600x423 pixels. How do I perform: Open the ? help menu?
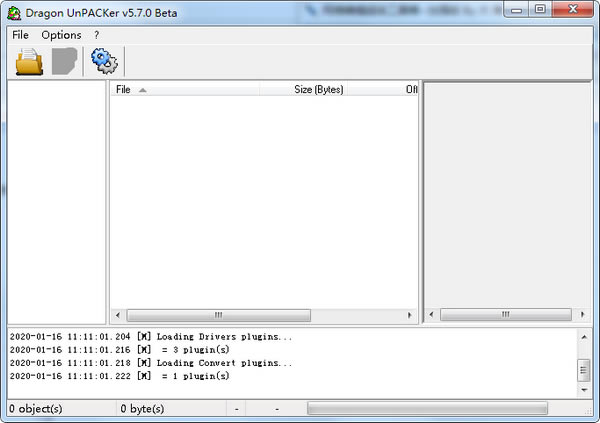[x=96, y=35]
